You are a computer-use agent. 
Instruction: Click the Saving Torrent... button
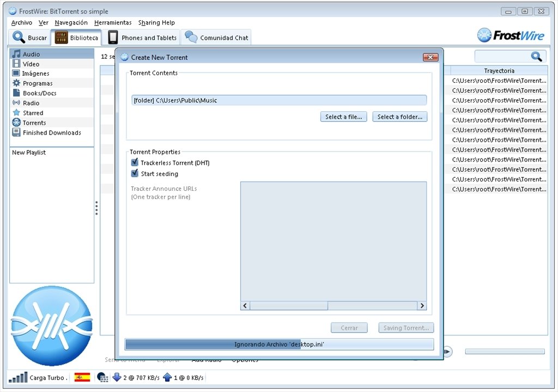click(406, 328)
